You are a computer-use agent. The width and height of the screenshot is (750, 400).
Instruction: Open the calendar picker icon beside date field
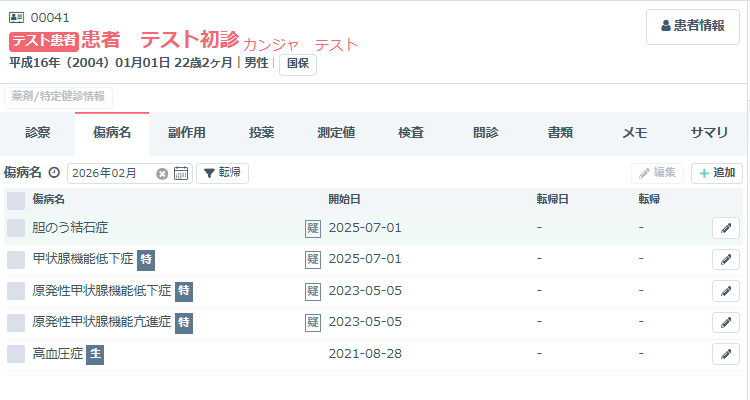[181, 173]
